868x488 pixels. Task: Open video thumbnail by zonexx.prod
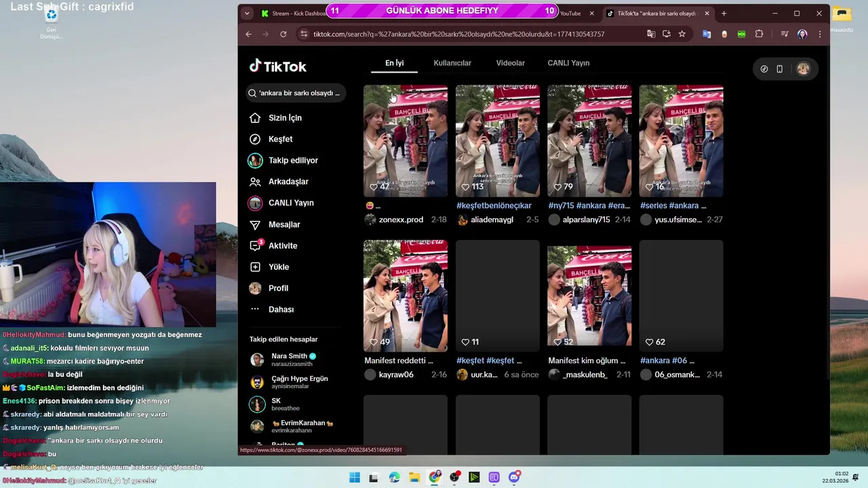point(406,140)
